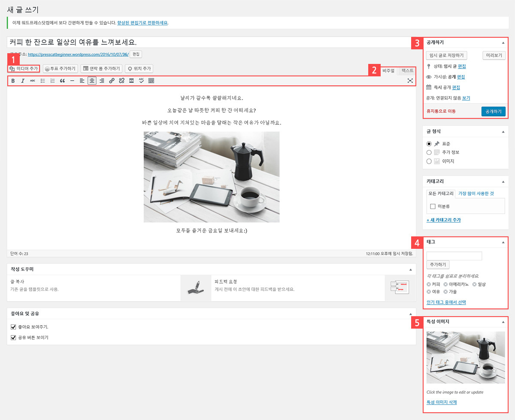Remove the 가을 tag
Image resolution: width=515 pixels, height=420 pixels.
445,292
